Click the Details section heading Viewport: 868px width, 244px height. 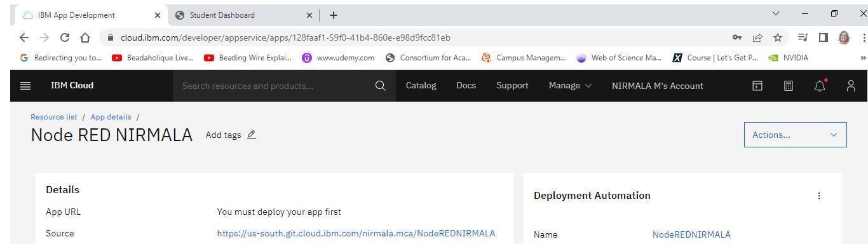tap(62, 189)
